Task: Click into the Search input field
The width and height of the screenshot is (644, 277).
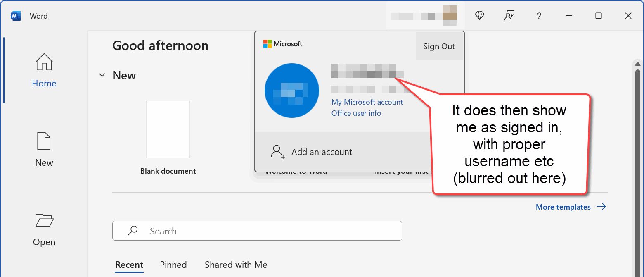Action: pos(257,231)
